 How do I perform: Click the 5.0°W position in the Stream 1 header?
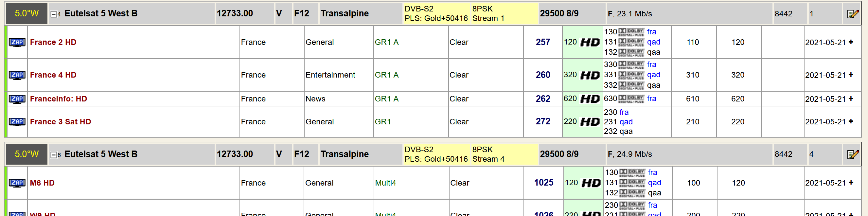[27, 13]
